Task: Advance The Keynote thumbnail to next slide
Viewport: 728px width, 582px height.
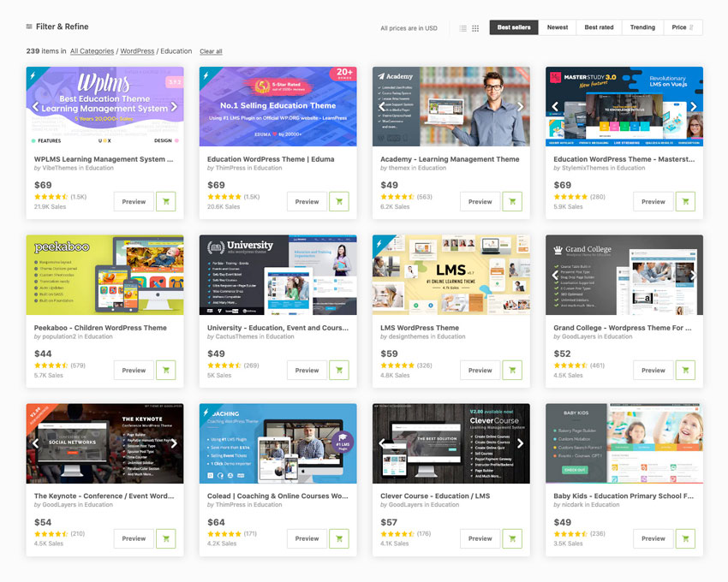Action: 174,443
